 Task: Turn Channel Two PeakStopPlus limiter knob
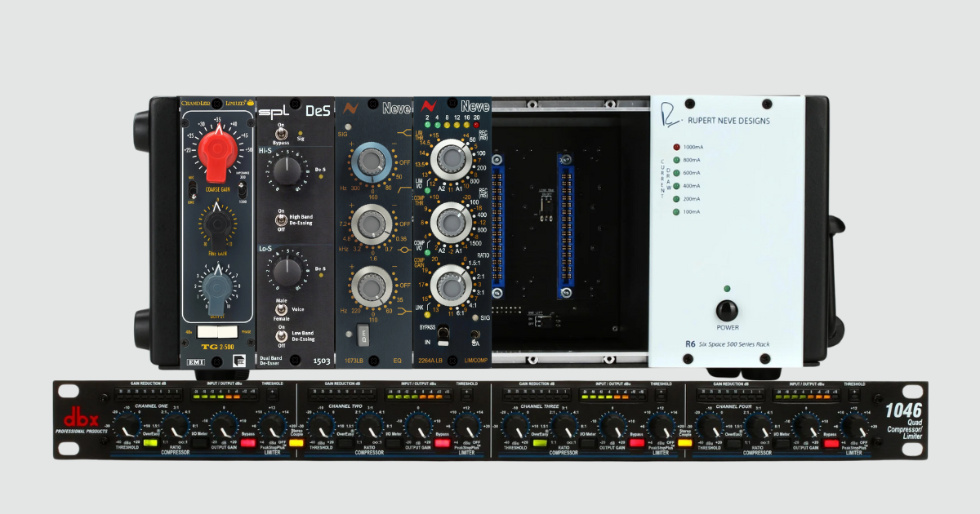click(x=465, y=427)
